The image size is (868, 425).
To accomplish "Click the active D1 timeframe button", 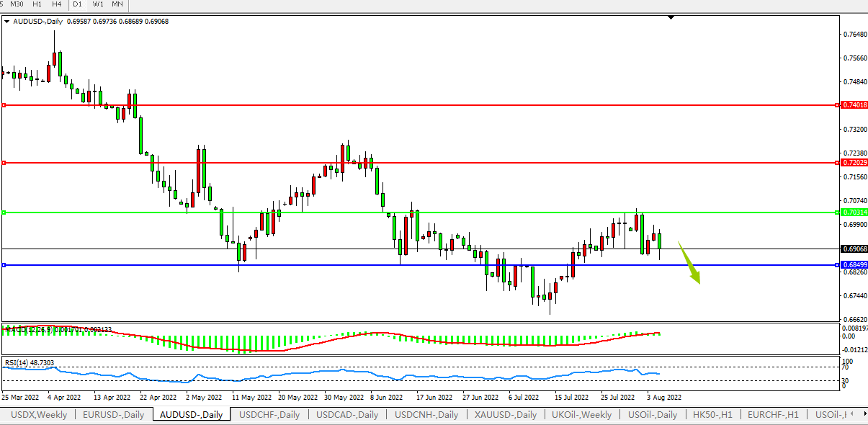I will tap(78, 4).
